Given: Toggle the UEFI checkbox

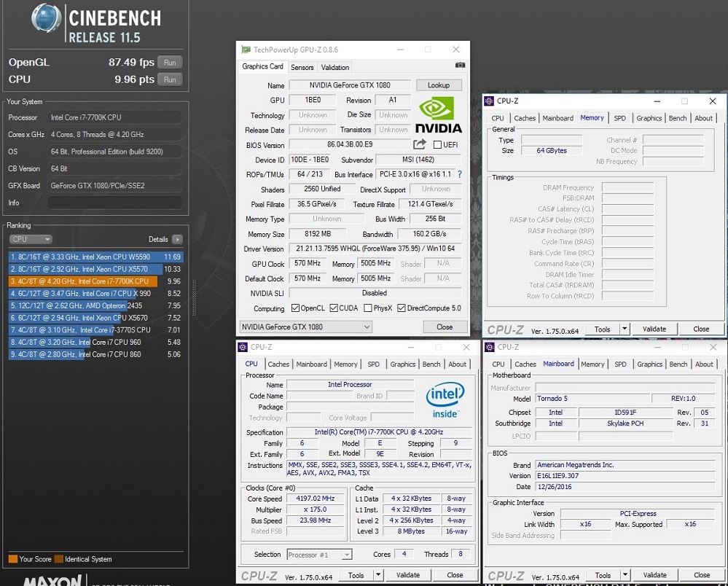Looking at the screenshot, I should (x=437, y=145).
